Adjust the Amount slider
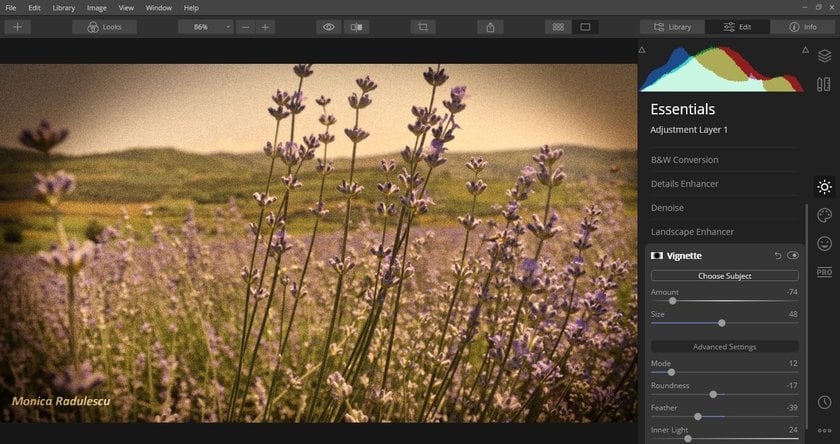The image size is (840, 444). coord(672,301)
